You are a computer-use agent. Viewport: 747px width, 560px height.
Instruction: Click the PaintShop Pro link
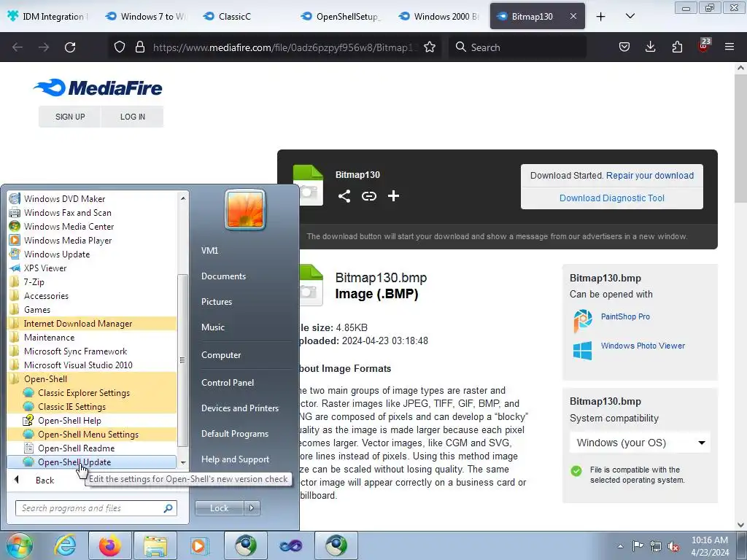pos(625,316)
